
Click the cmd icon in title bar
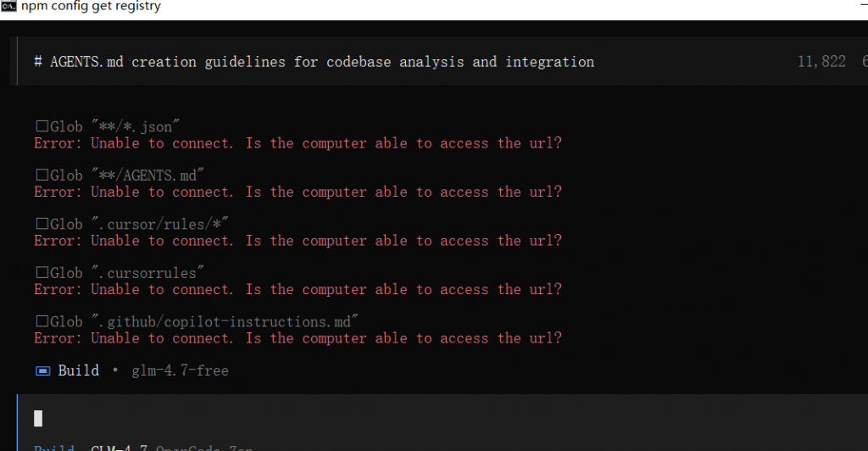point(9,7)
